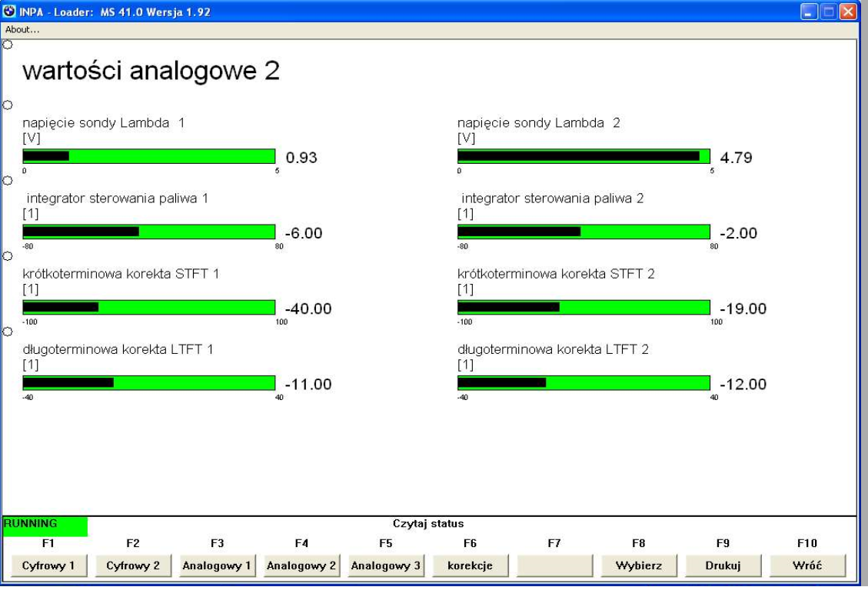Open the korekcje button
The height and width of the screenshot is (597, 868).
click(x=470, y=565)
